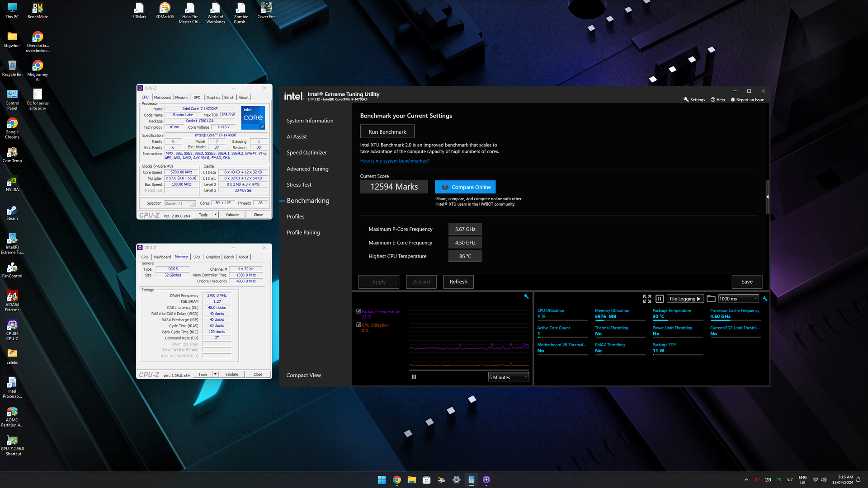Start File Logging in XTU
The image size is (868, 488).
[685, 299]
